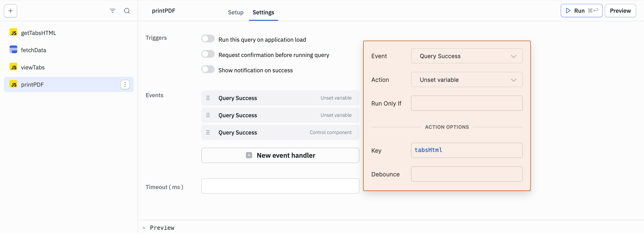Screen dimensions: 644x234
Task: Toggle Request confirmation before running query
Action: (208, 54)
